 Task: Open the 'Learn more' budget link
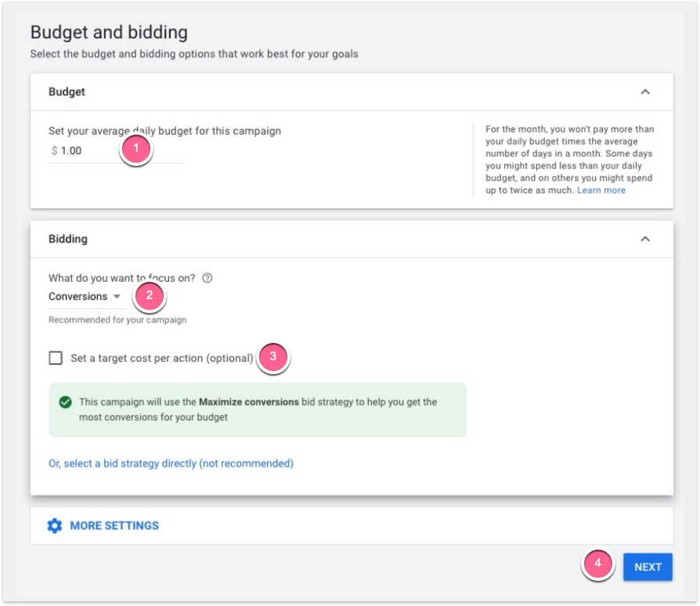pos(601,190)
